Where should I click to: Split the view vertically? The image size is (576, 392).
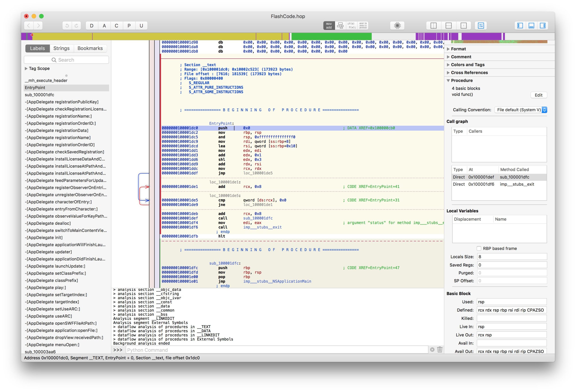click(x=434, y=25)
